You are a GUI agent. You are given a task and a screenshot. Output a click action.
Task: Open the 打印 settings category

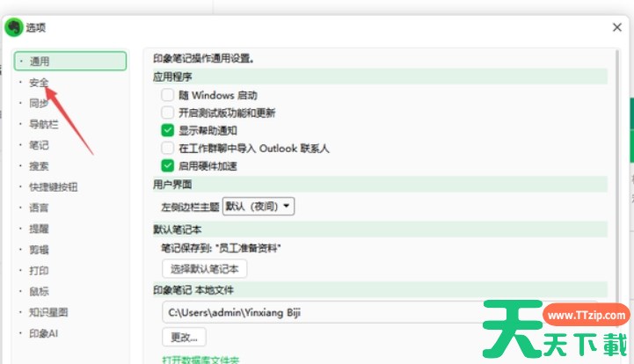point(39,271)
